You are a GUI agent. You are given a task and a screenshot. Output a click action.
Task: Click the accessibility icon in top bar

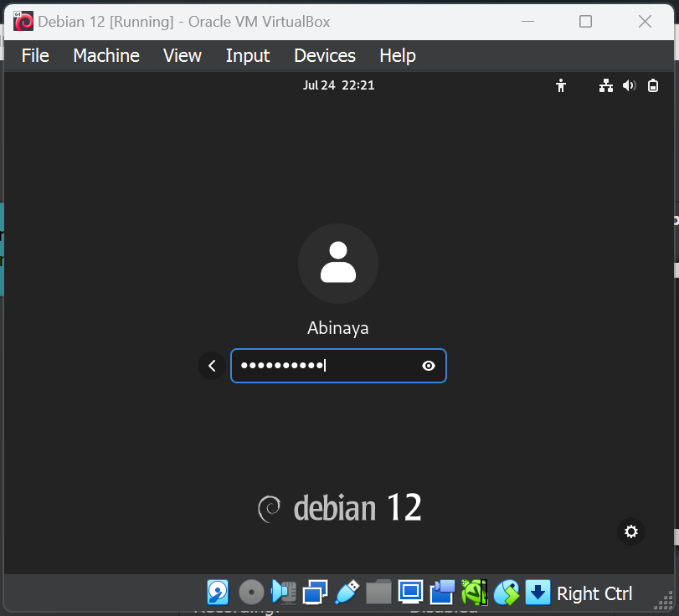(x=561, y=85)
